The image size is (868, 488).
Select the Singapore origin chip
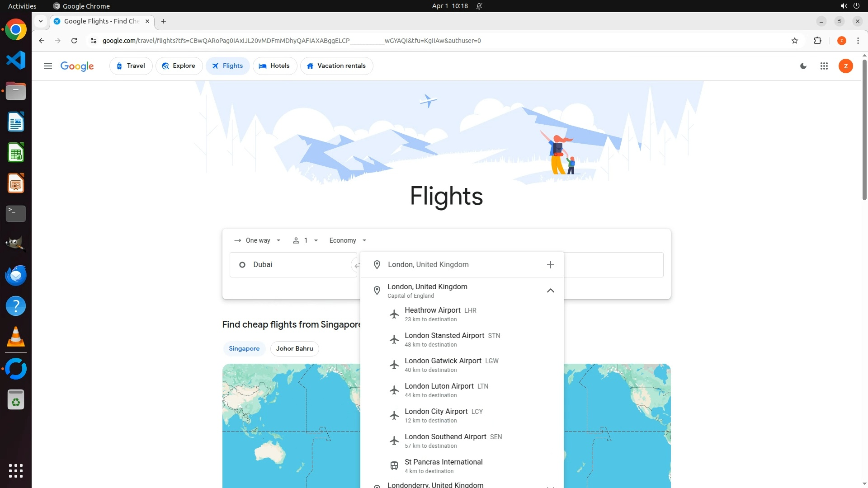tap(244, 348)
